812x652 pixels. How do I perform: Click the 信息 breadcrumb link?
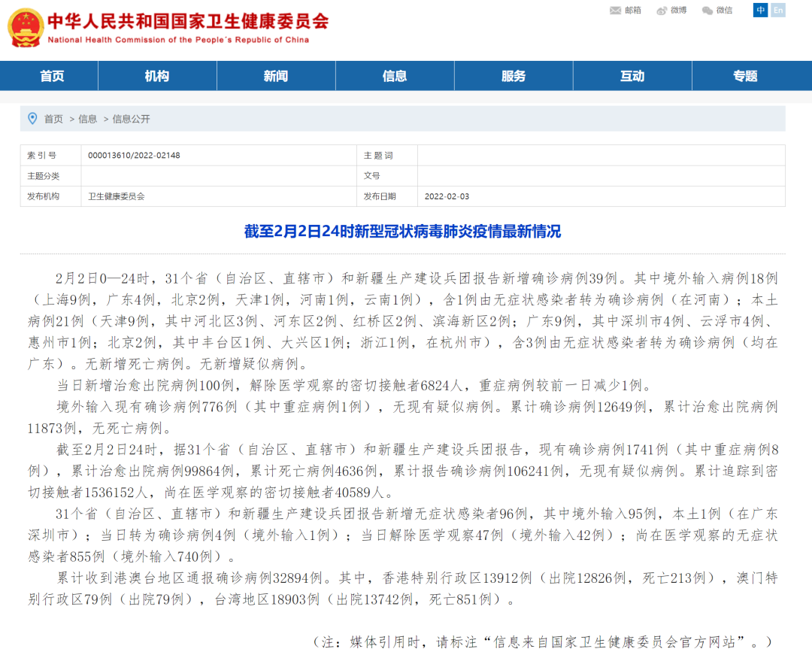tap(88, 119)
